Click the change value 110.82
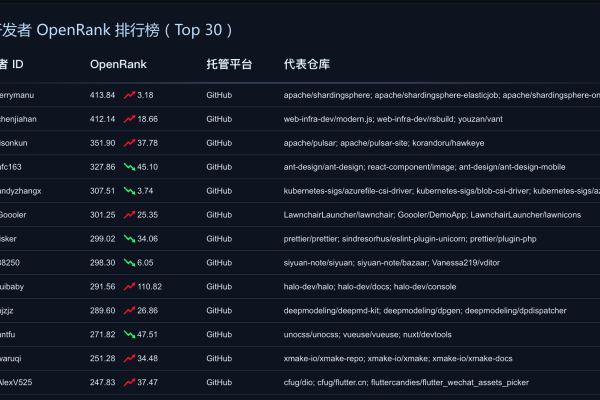The height and width of the screenshot is (400, 600). 149,286
